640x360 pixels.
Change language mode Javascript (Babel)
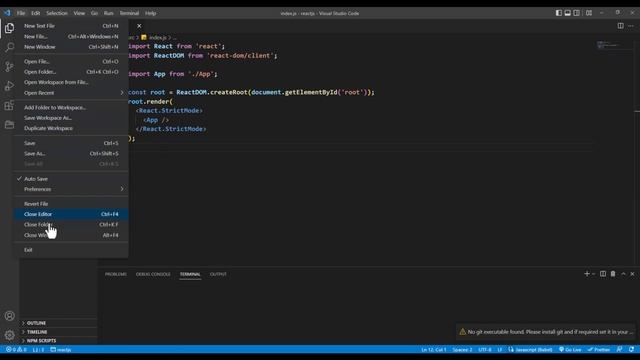click(530, 349)
